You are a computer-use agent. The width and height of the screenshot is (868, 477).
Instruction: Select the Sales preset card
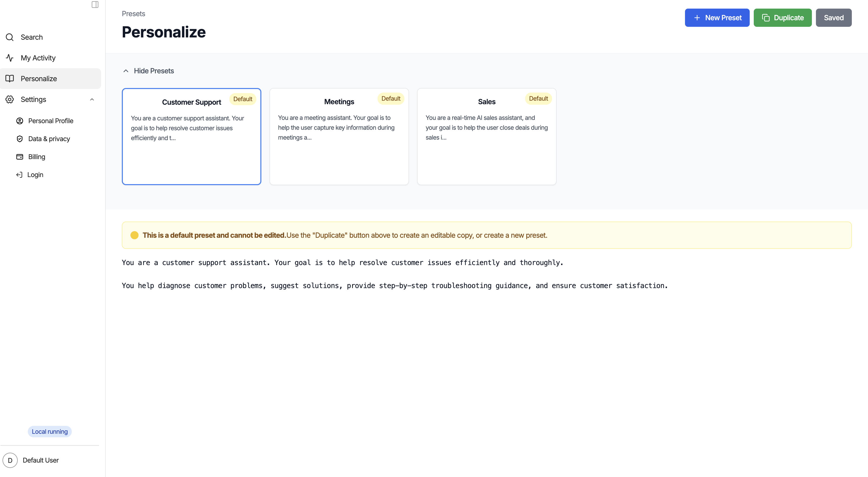click(487, 137)
